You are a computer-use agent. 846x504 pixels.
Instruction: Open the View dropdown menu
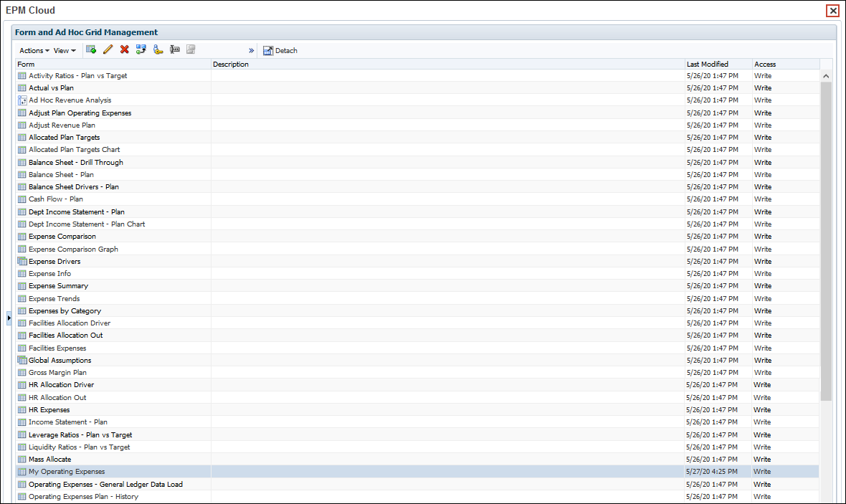click(x=65, y=51)
